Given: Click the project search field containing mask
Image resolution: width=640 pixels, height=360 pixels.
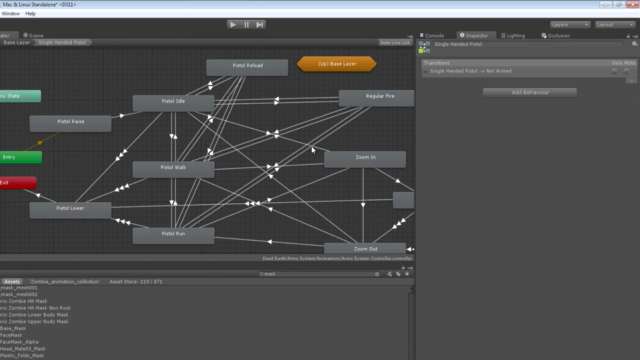Looking at the screenshot, I should click(319, 274).
